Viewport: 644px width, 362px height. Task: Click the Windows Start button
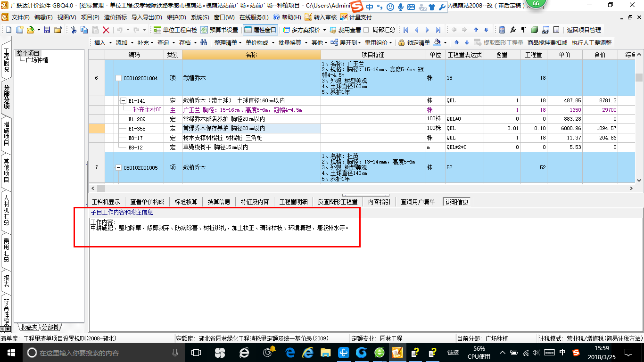pyautogui.click(x=11, y=353)
